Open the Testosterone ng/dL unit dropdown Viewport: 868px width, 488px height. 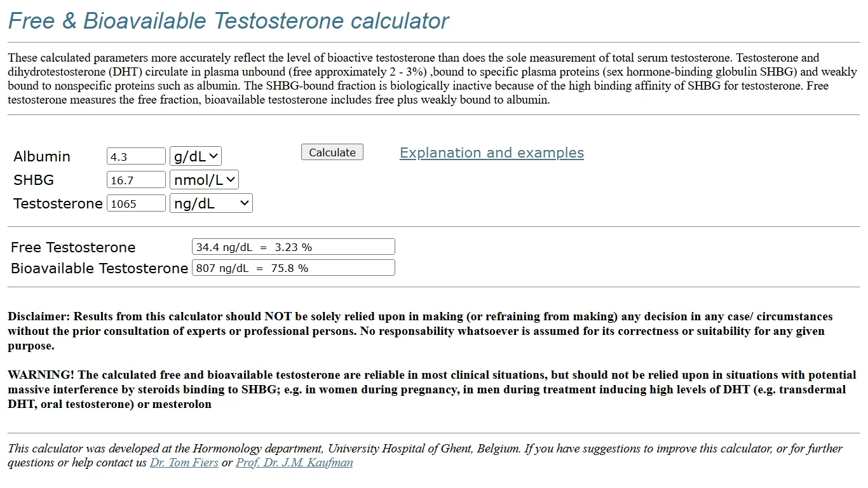click(211, 204)
